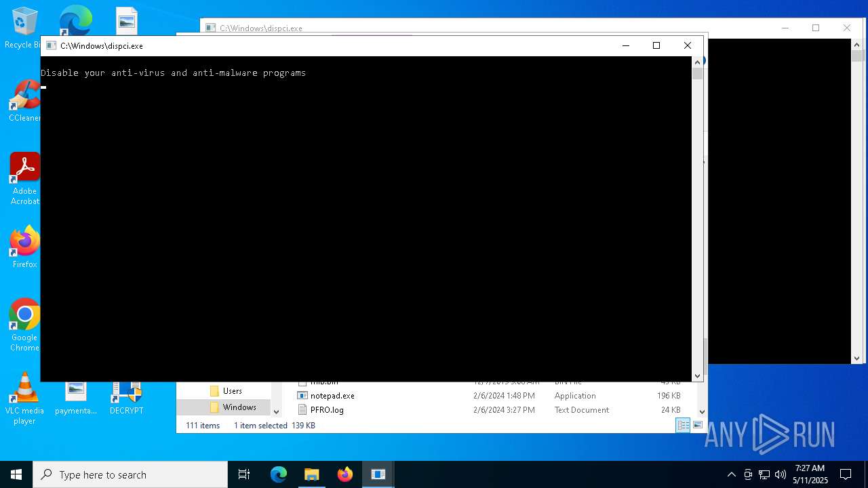Click the 'Application' type cell for notepad.exe
Screen dimensions: 868x488
click(575, 396)
